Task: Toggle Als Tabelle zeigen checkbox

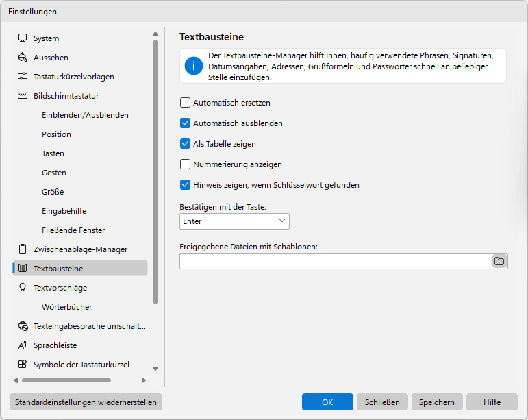Action: coord(185,143)
